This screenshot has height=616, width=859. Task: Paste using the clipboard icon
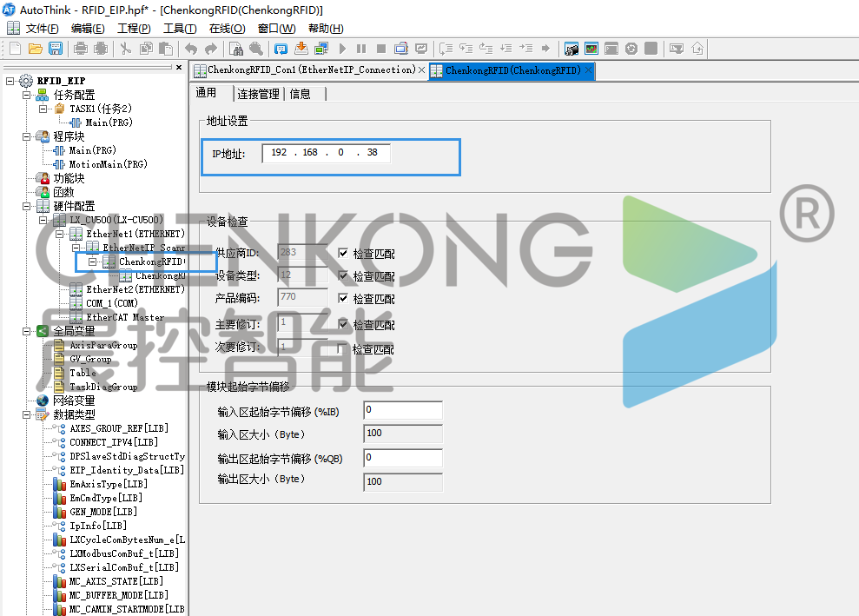click(165, 49)
